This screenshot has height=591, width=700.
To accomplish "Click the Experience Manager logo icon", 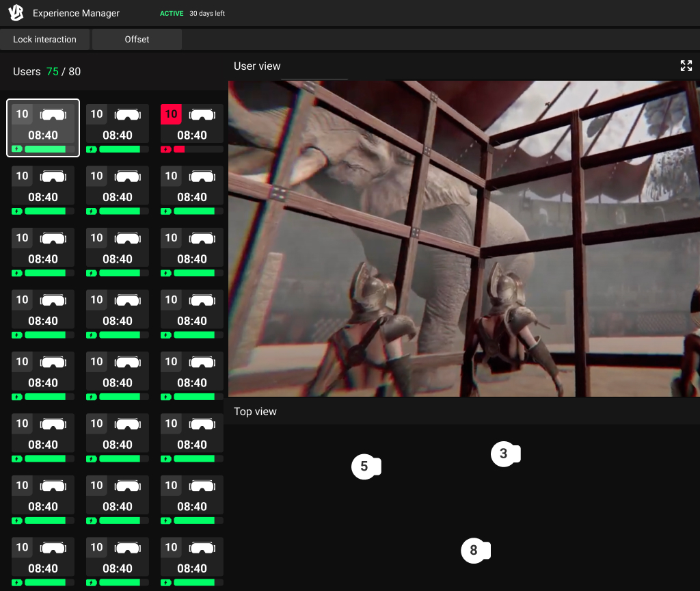I will click(x=16, y=12).
